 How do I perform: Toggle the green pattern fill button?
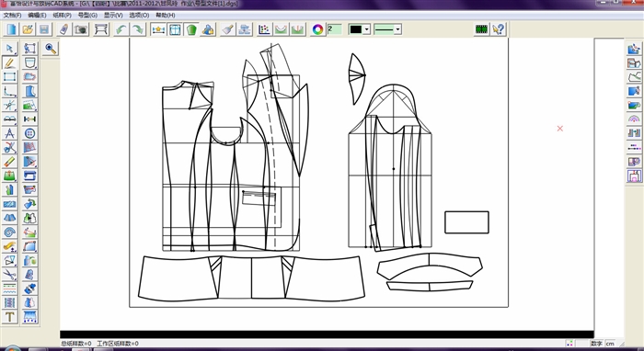(x=191, y=29)
